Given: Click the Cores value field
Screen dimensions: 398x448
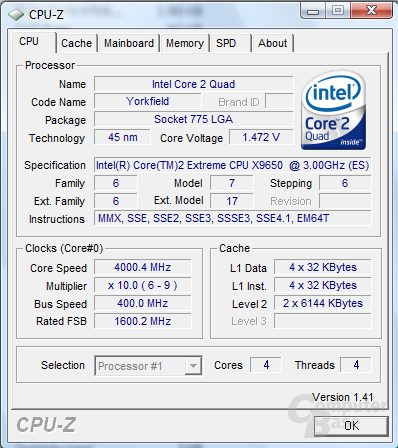Looking at the screenshot, I should (x=266, y=365).
